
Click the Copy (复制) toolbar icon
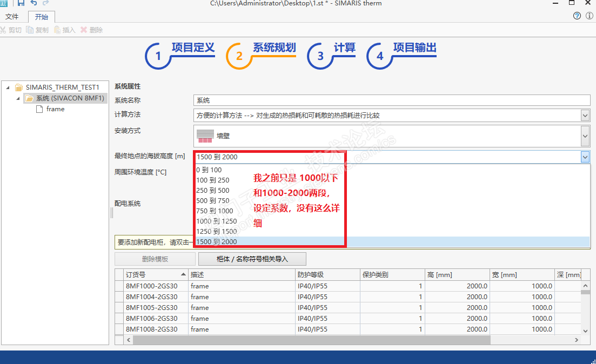click(30, 30)
